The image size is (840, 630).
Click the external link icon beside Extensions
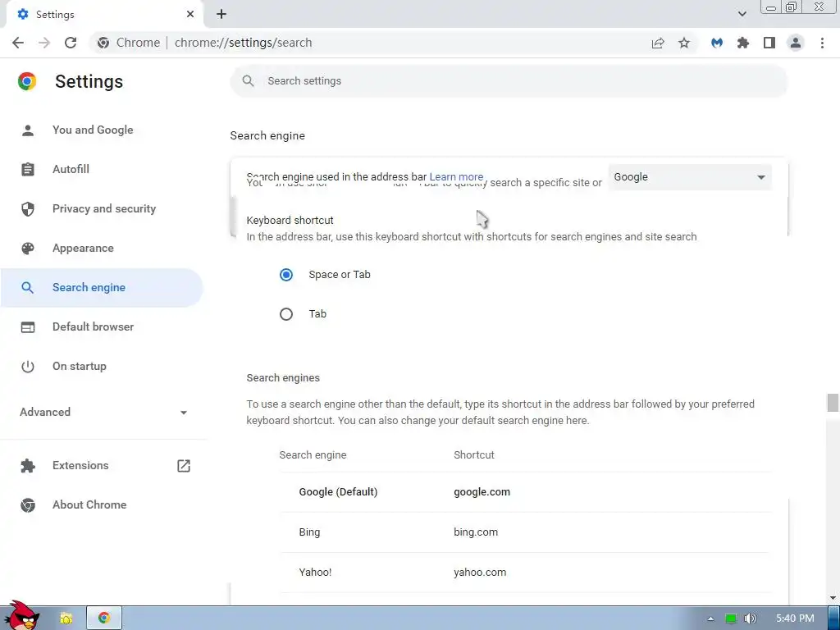[184, 466]
